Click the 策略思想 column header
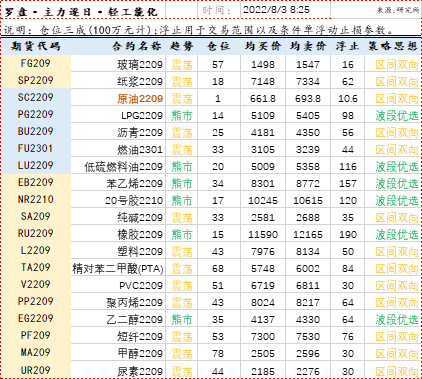 (x=393, y=46)
